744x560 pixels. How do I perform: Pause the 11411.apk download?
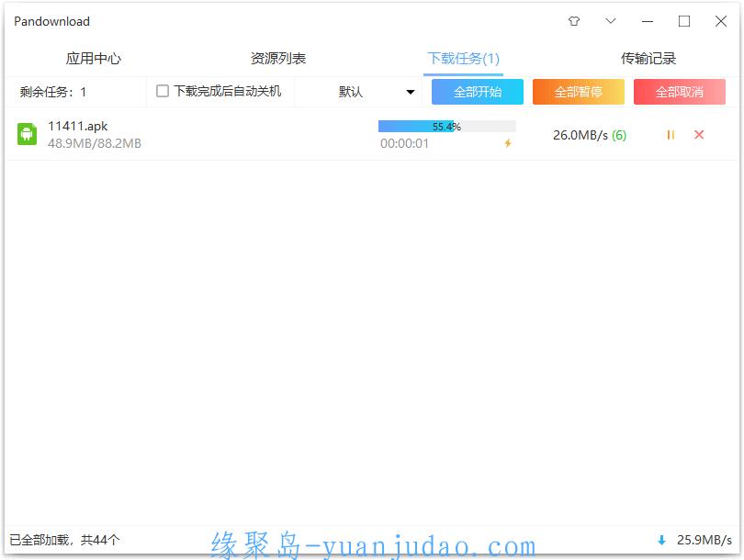670,135
